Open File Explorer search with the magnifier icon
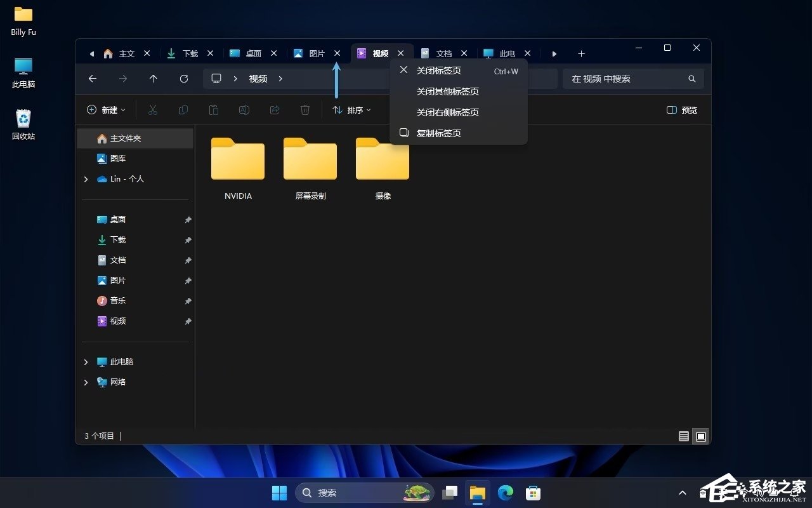The image size is (812, 508). [x=691, y=78]
